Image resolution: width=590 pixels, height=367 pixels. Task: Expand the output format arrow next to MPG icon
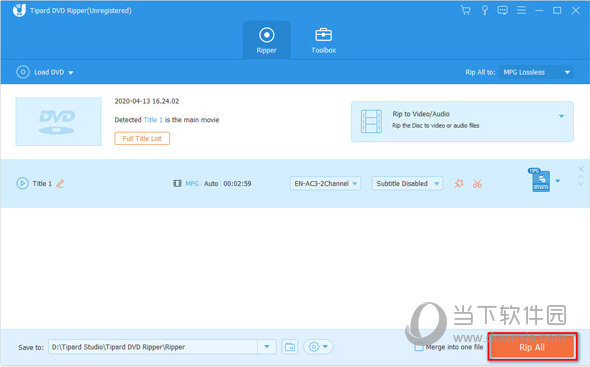558,181
